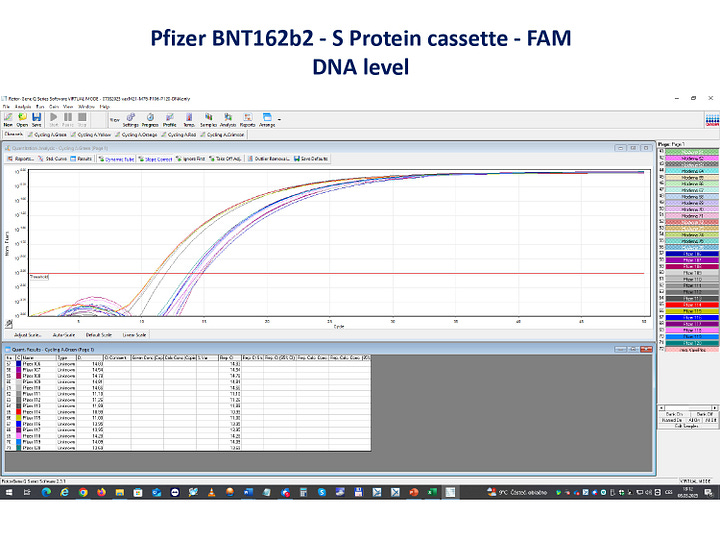Click Edit Samples button
This screenshot has height=540, width=720.
pyautogui.click(x=687, y=426)
